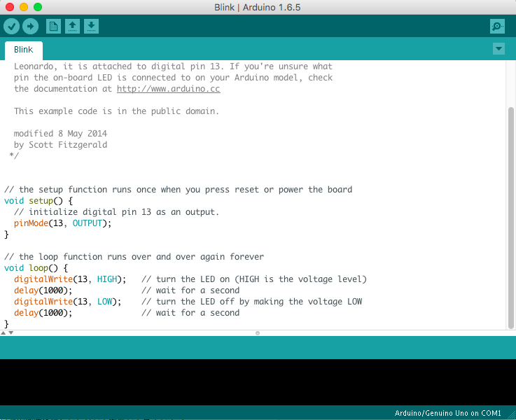Click comment '// the loop function runs over and over again forever'
The height and width of the screenshot is (420, 516).
tap(134, 256)
